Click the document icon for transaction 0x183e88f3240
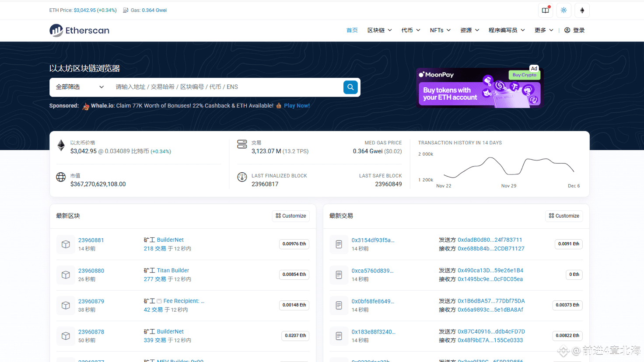The image size is (644, 362). click(x=339, y=336)
